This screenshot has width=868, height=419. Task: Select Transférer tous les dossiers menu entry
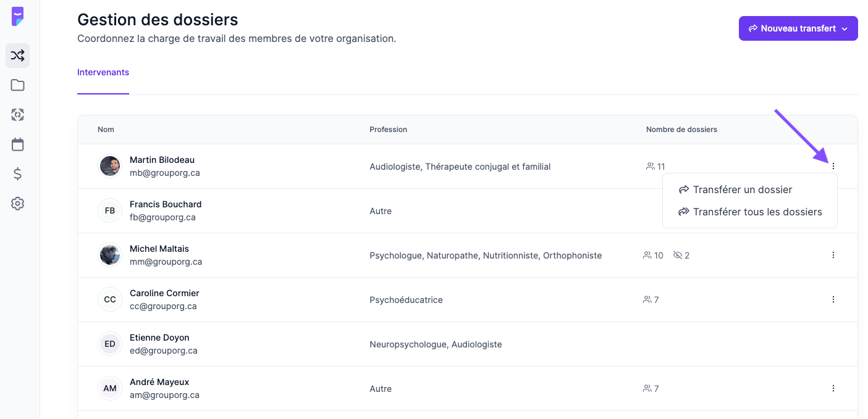[749, 212]
